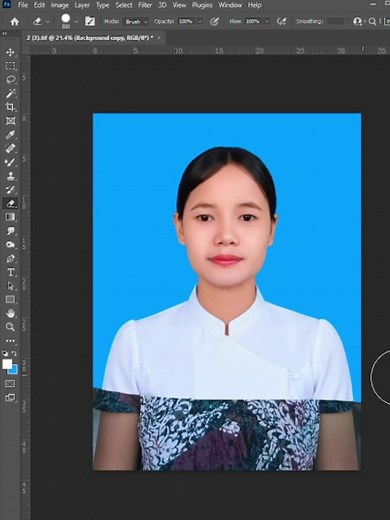The image size is (390, 520).
Task: Select the Hand tool
Action: 10,313
